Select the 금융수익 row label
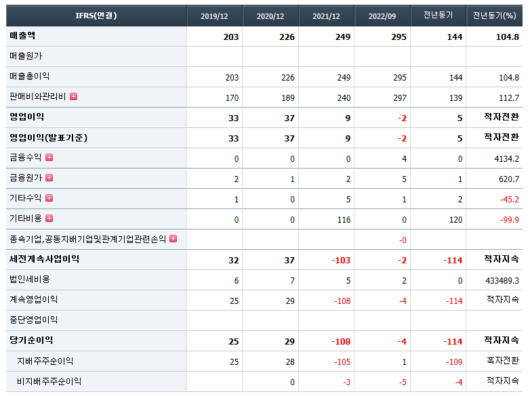Image resolution: width=532 pixels, height=396 pixels. point(26,158)
